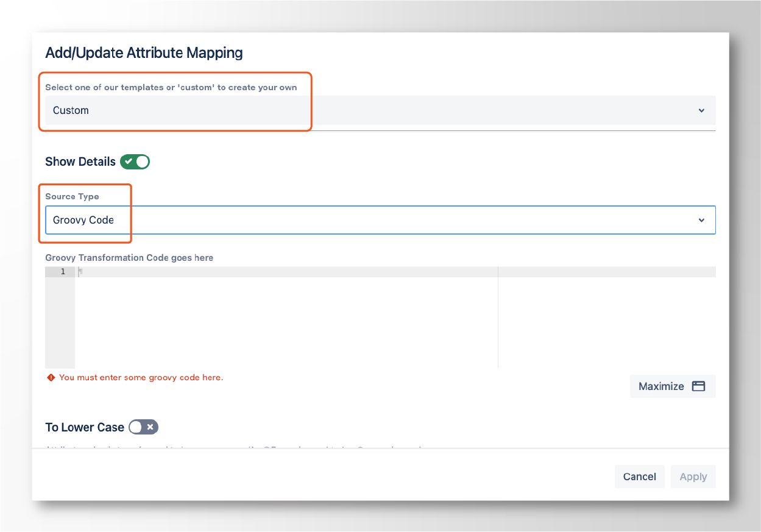Click the 'Show Details' label text
This screenshot has width=761, height=532.
coord(80,161)
